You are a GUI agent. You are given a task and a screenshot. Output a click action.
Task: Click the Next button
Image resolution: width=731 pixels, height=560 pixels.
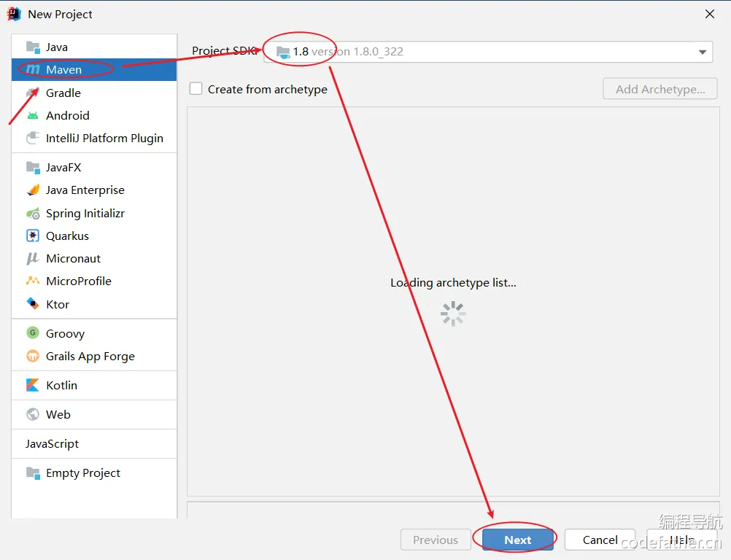tap(517, 540)
